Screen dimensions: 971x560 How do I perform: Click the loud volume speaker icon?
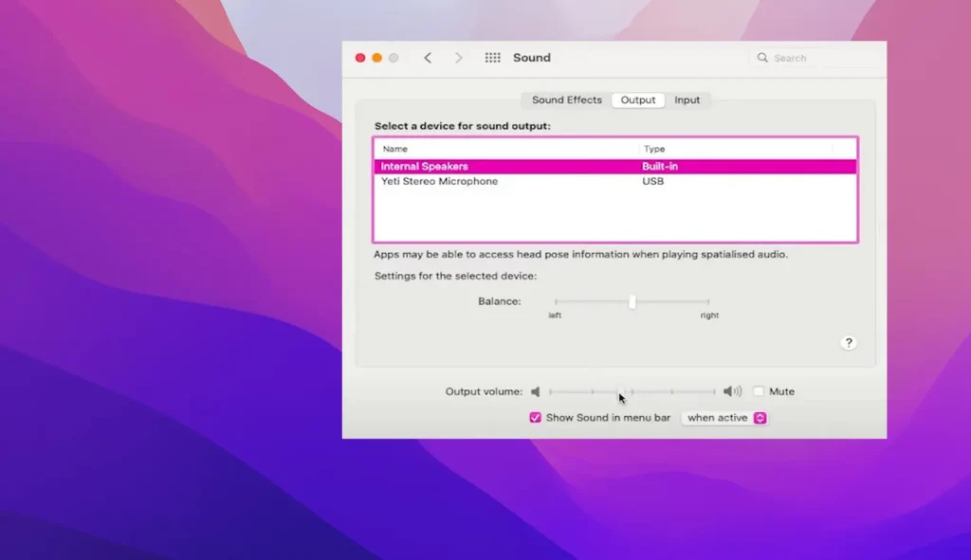click(x=732, y=391)
